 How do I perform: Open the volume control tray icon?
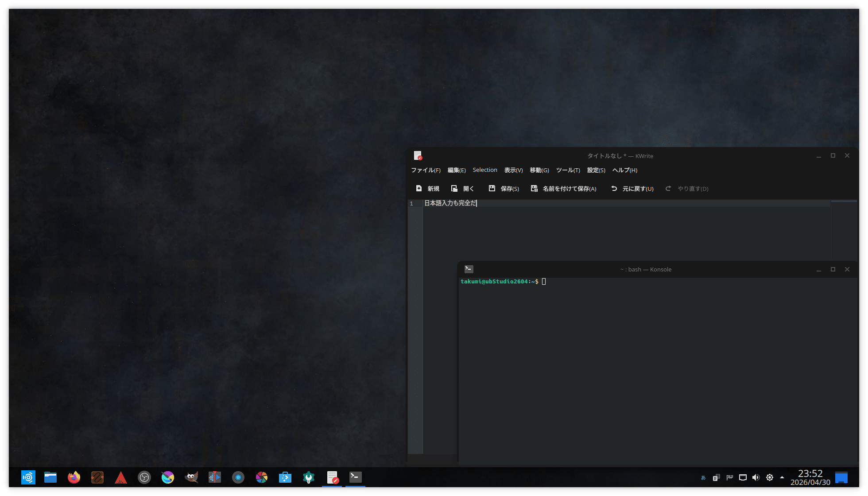pos(756,477)
